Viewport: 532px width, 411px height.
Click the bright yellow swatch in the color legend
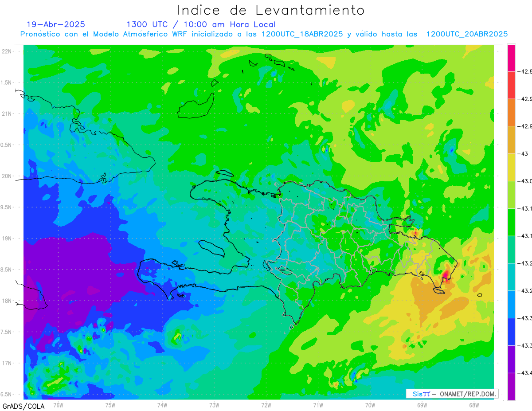pos(511,167)
